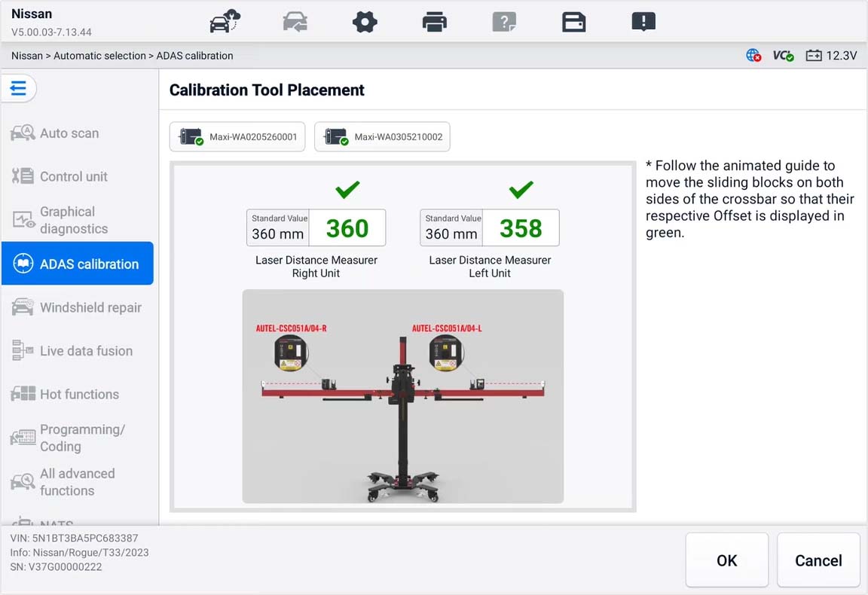Open Auto scan from sidebar
The image size is (868, 595).
point(78,133)
